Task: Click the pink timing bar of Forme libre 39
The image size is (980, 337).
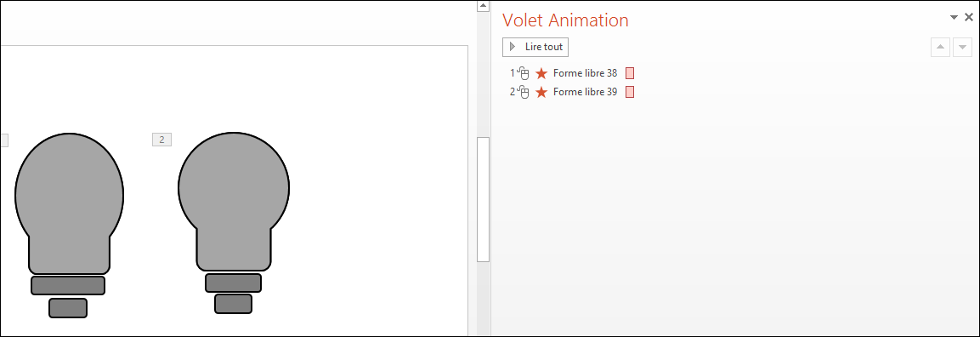Action: point(630,92)
